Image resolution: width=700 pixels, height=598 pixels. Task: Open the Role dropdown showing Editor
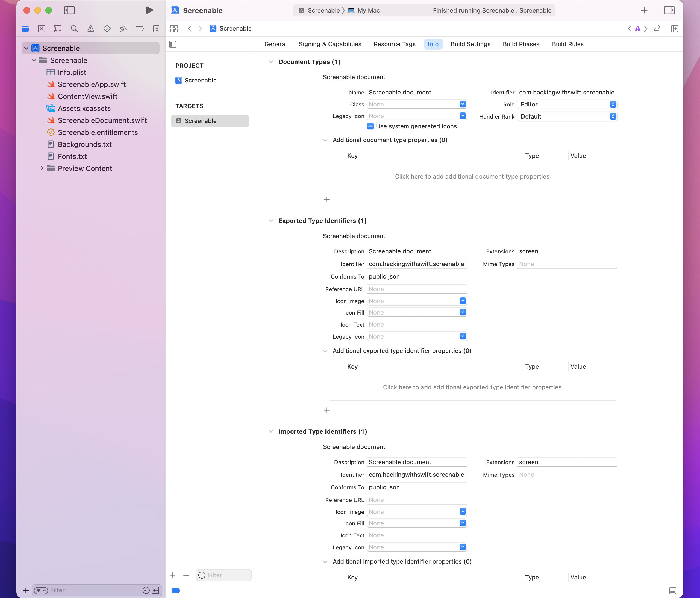613,104
